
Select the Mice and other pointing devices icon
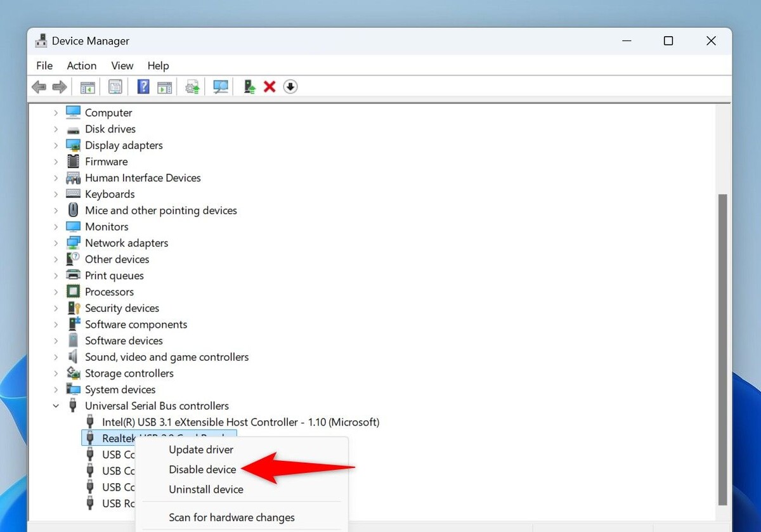(x=74, y=210)
